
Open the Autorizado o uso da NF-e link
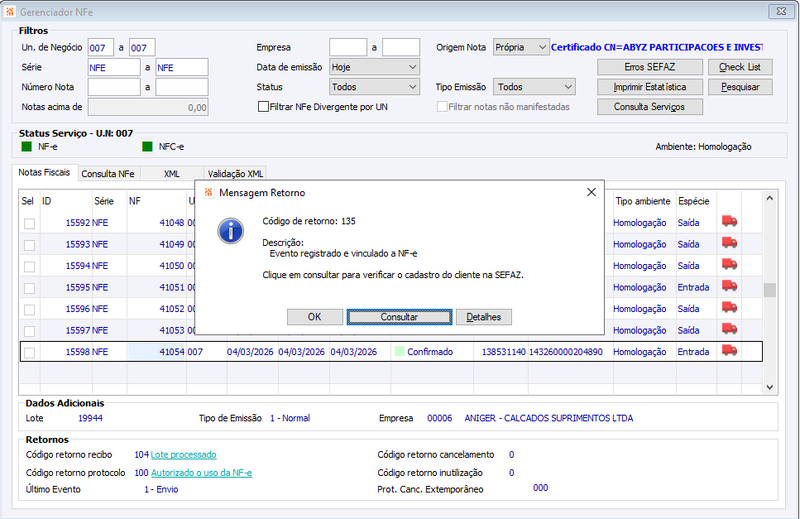click(x=202, y=473)
